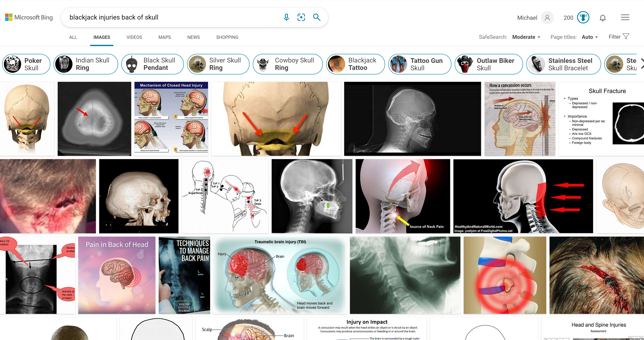Open the 'Injury on Impact' image

pyautogui.click(x=367, y=329)
